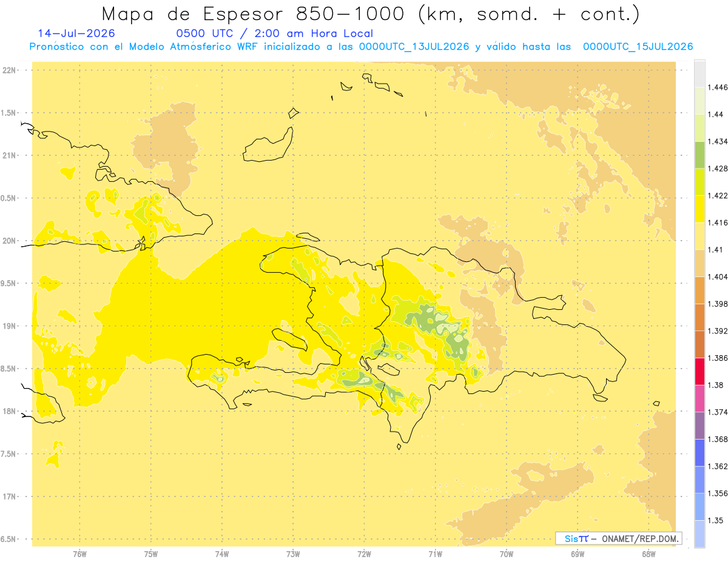Click the latitude label '6.5N'
The width and height of the screenshot is (728, 562).
click(9, 539)
